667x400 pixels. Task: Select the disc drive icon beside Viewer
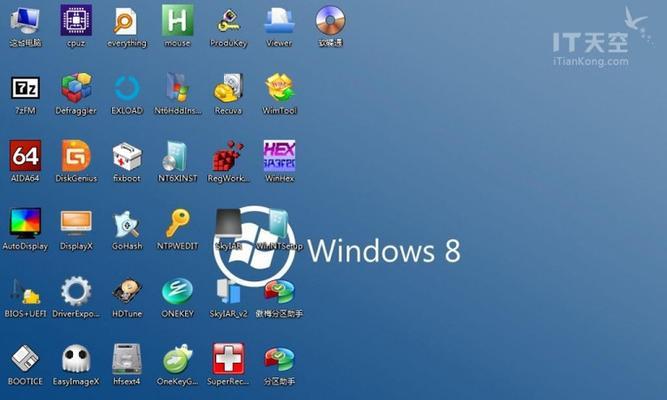pyautogui.click(x=330, y=20)
